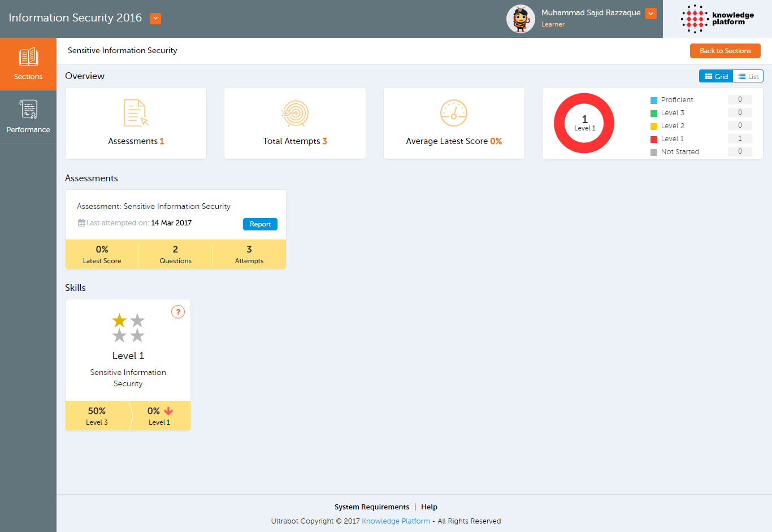The image size is (772, 532).
Task: Open the assessment Report
Action: (x=260, y=224)
